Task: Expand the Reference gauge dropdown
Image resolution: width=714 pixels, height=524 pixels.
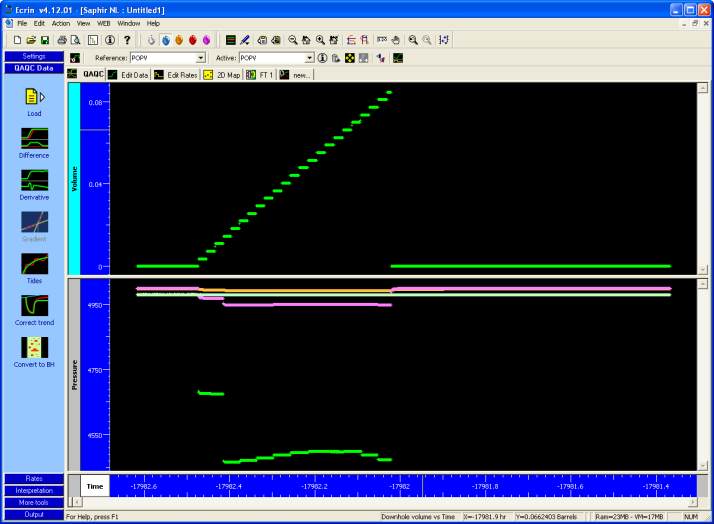Action: (201, 58)
